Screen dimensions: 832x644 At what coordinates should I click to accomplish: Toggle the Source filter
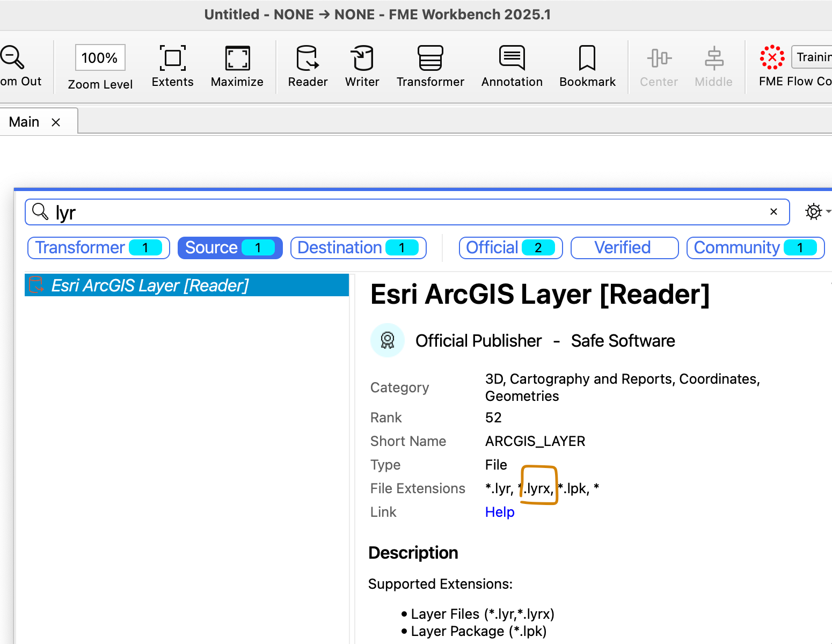point(230,247)
